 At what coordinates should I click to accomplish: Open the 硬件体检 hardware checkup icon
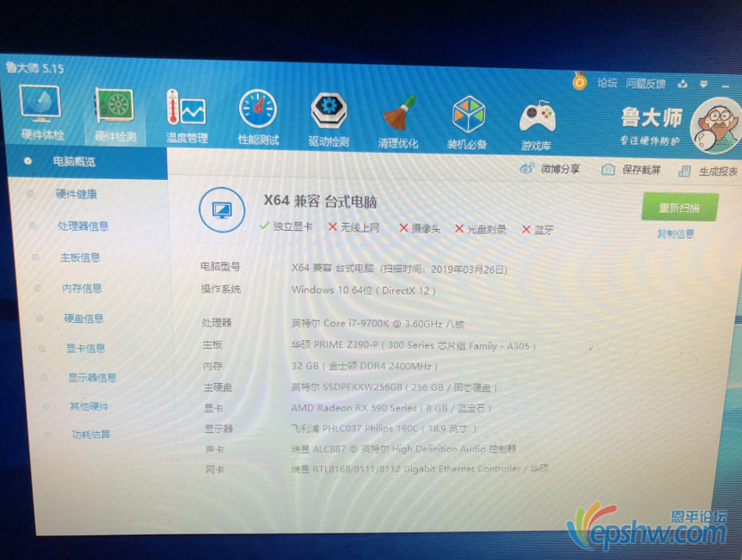41,113
